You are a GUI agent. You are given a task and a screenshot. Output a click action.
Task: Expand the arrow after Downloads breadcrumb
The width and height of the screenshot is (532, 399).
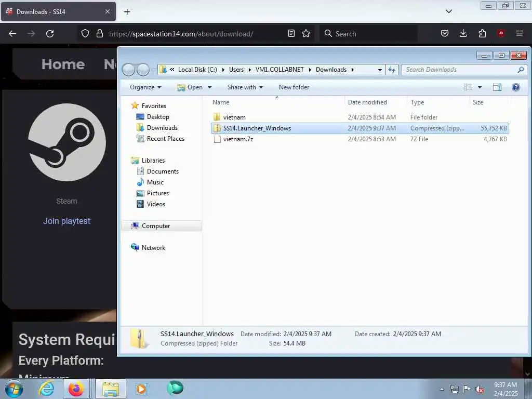(x=353, y=70)
